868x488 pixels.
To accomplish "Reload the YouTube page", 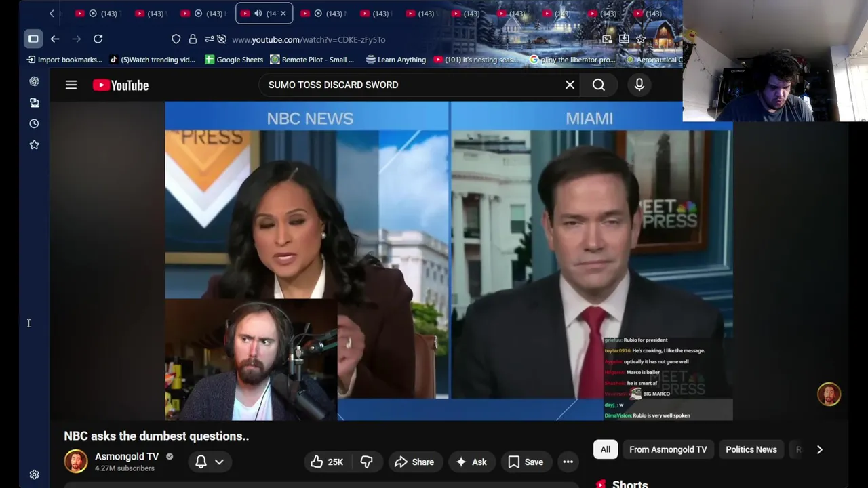I will (98, 39).
